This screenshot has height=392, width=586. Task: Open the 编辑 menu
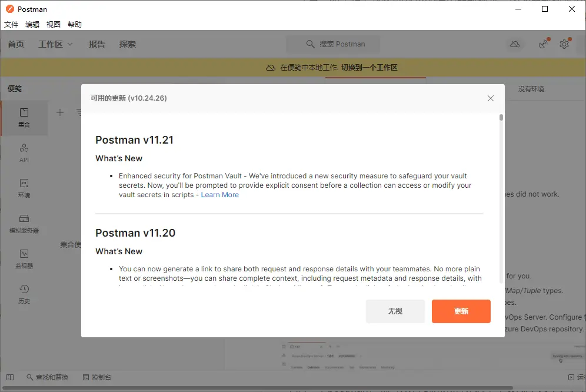point(32,24)
